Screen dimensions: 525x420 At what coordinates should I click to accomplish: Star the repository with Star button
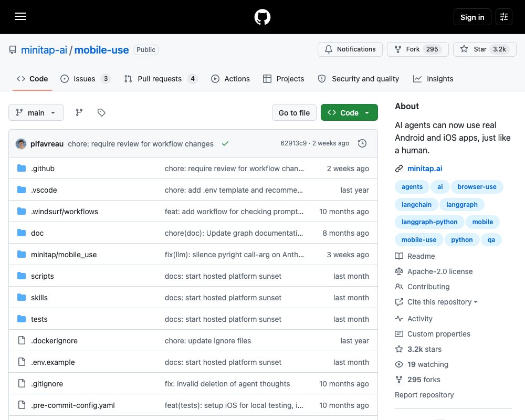(485, 49)
